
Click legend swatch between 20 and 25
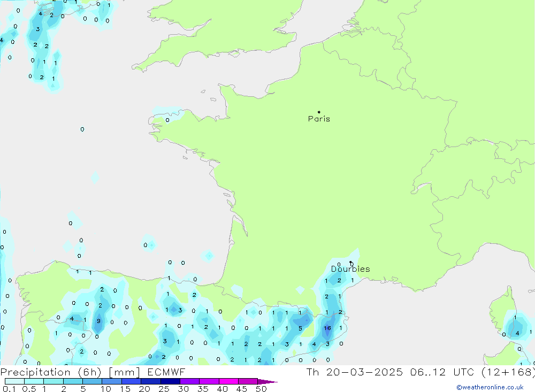(151, 381)
